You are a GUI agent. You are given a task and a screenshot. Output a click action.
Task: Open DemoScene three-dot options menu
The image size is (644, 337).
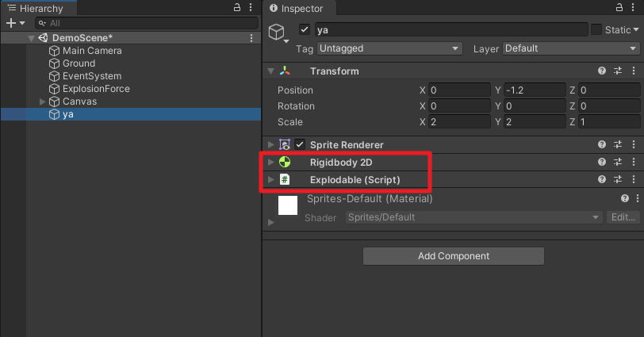[251, 38]
